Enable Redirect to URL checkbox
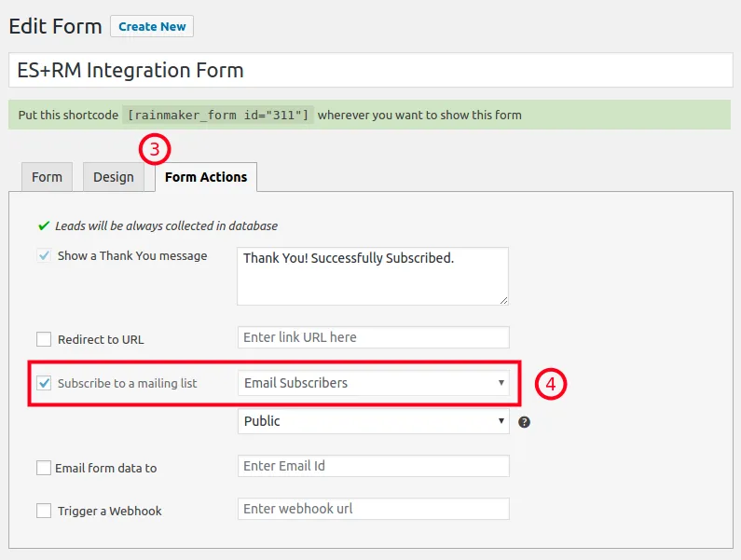The height and width of the screenshot is (560, 741). (x=44, y=339)
